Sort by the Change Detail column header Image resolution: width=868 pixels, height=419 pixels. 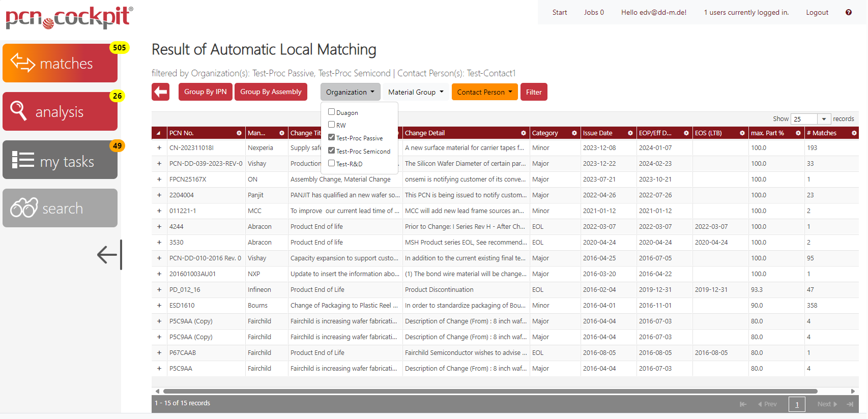[x=425, y=133]
